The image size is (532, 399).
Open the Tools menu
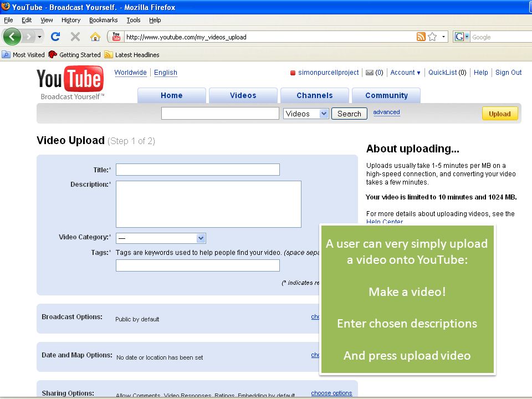[134, 20]
